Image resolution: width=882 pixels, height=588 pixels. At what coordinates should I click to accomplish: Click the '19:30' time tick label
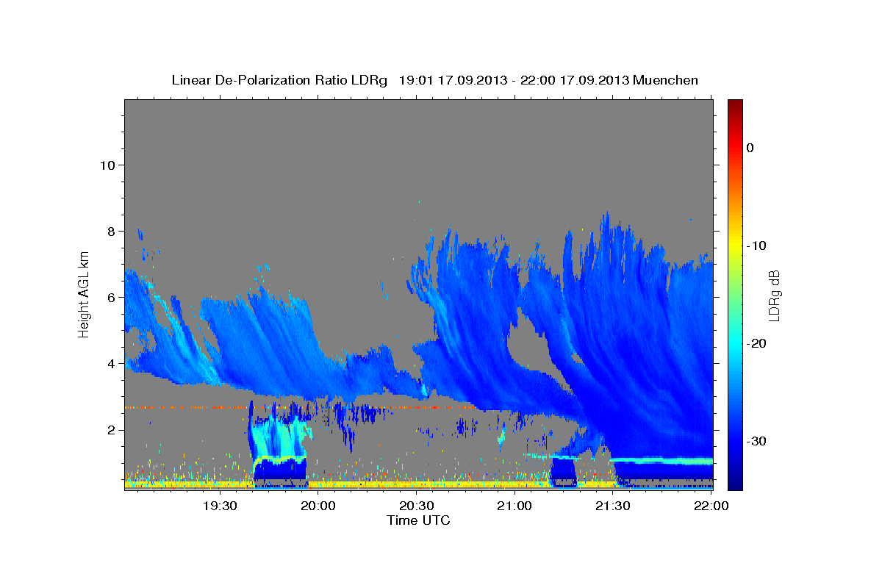tap(220, 506)
